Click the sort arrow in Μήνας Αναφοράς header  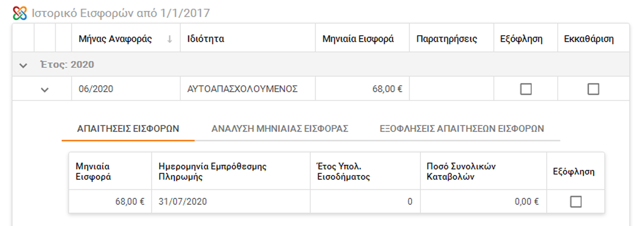[170, 39]
